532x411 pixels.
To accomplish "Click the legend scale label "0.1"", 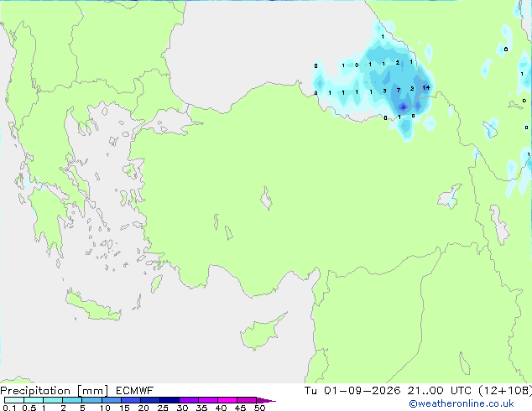I will [x=9, y=408].
